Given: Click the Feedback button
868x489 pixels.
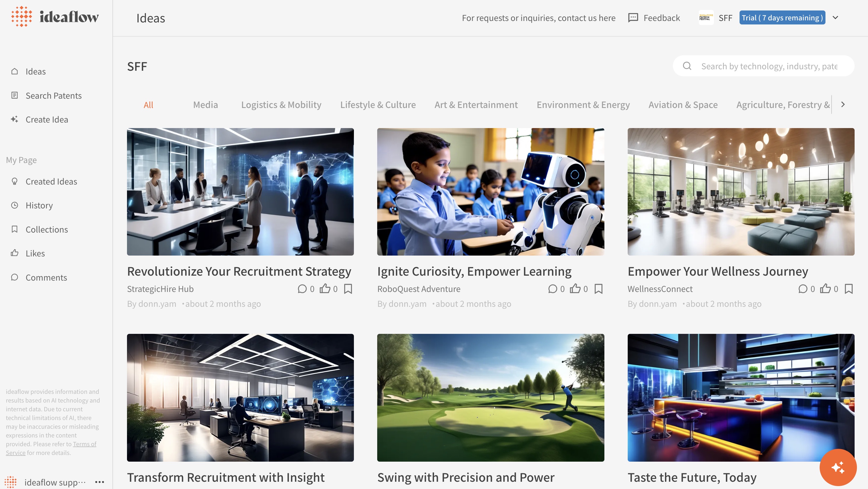Looking at the screenshot, I should (654, 18).
